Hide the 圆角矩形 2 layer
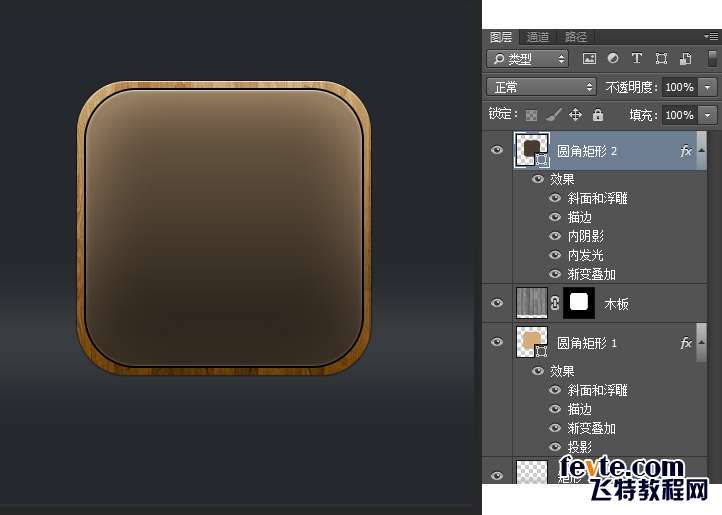The width and height of the screenshot is (722, 515). tap(497, 150)
